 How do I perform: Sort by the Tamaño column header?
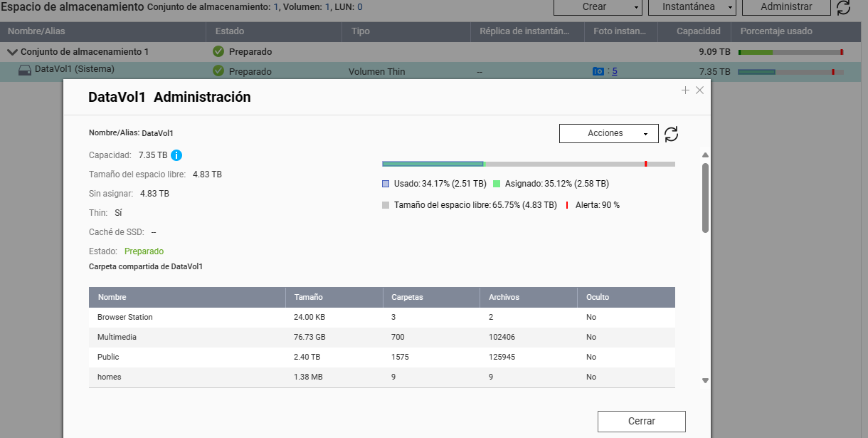(x=308, y=297)
